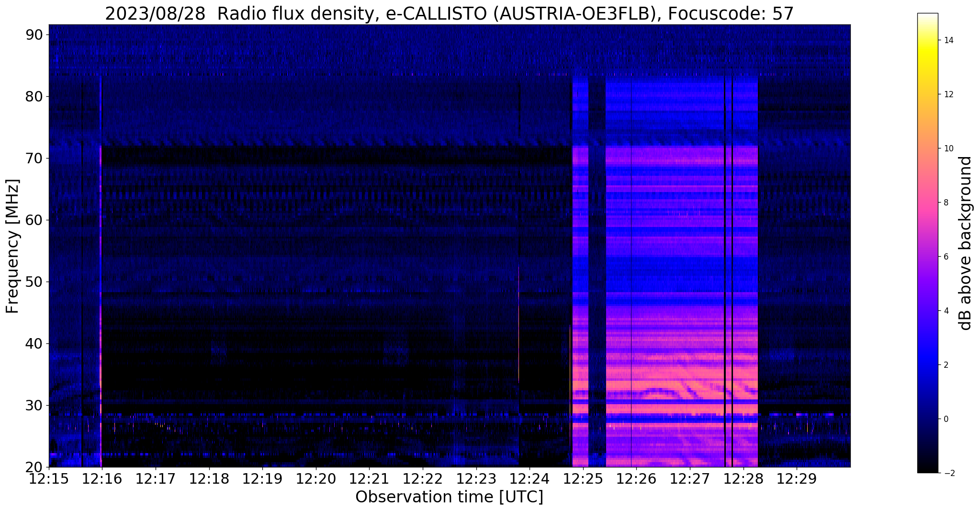Click the colorbar tick value 10
This screenshot has width=980, height=511.
(948, 148)
